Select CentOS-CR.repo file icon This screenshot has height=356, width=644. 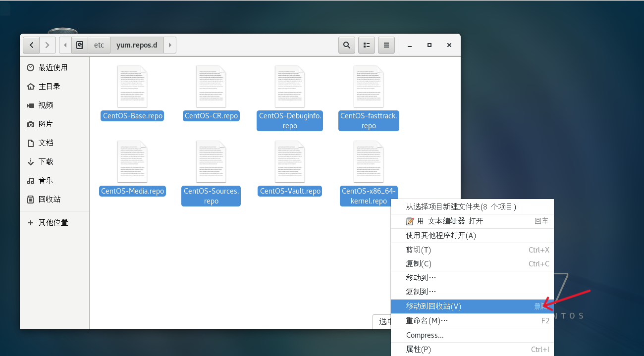[x=211, y=86]
